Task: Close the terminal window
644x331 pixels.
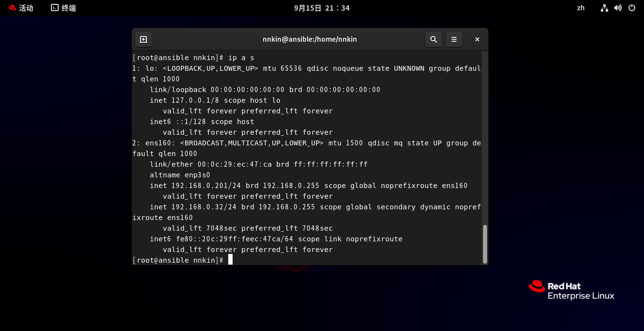Action: click(x=477, y=39)
